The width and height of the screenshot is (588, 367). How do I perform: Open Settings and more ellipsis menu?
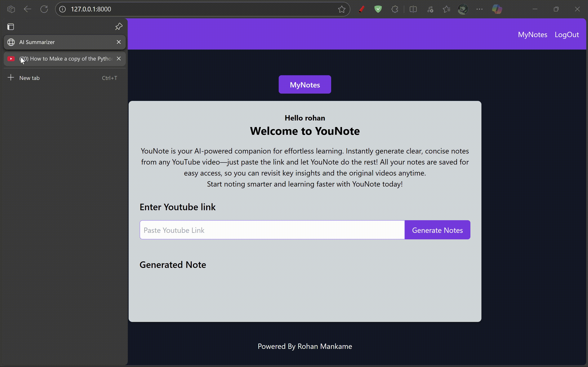pyautogui.click(x=479, y=9)
